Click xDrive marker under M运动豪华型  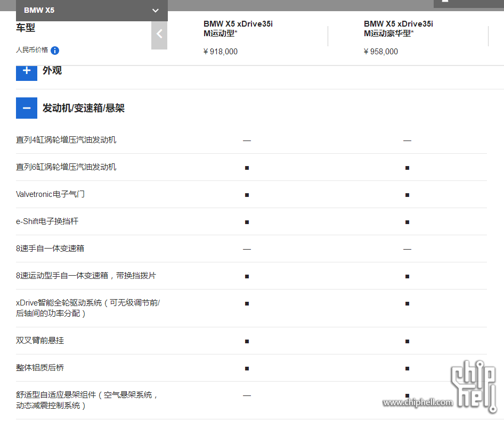click(407, 303)
